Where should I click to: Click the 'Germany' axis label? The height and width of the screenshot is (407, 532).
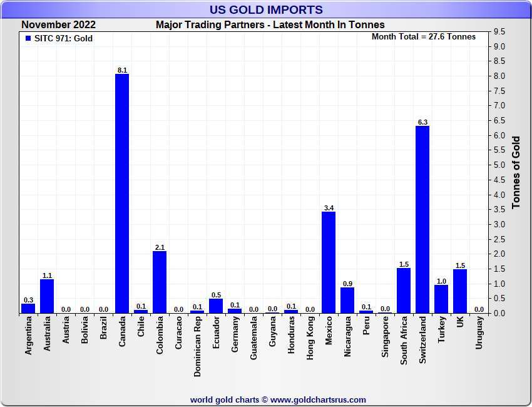coord(235,334)
